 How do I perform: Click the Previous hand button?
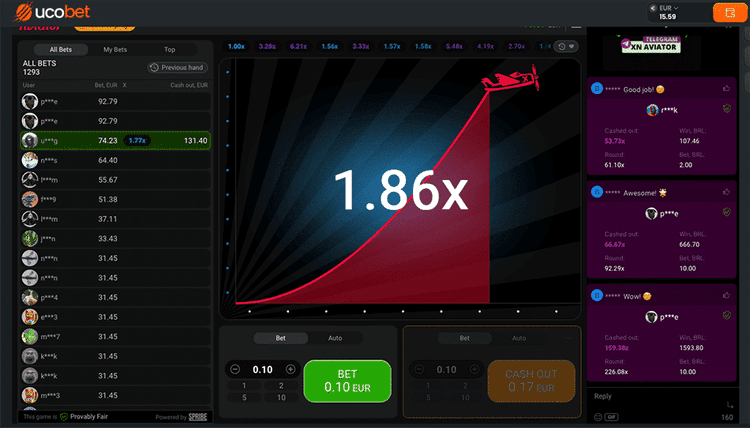pyautogui.click(x=177, y=67)
